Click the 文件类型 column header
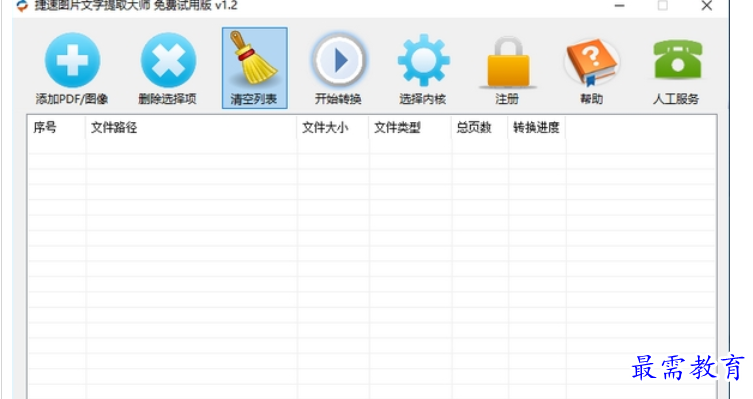This screenshot has width=753, height=399. pos(410,127)
